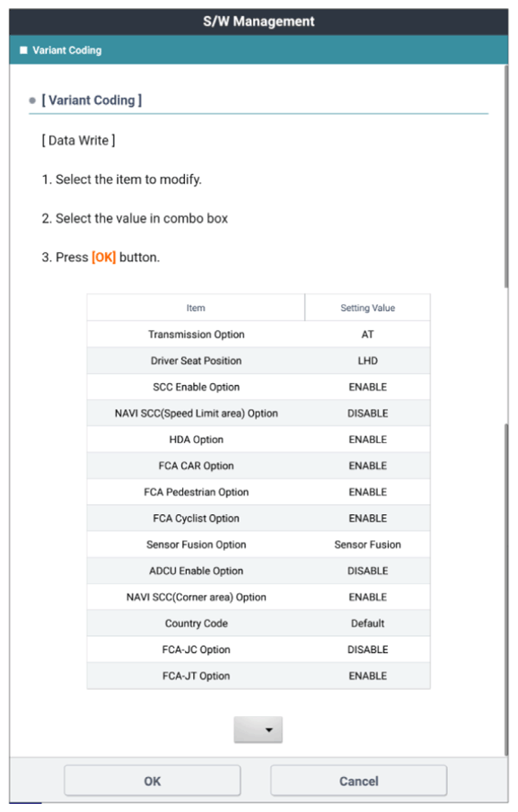Screen dimensions: 518x812
Task: Select the Driver Seat Position row
Action: tap(259, 361)
